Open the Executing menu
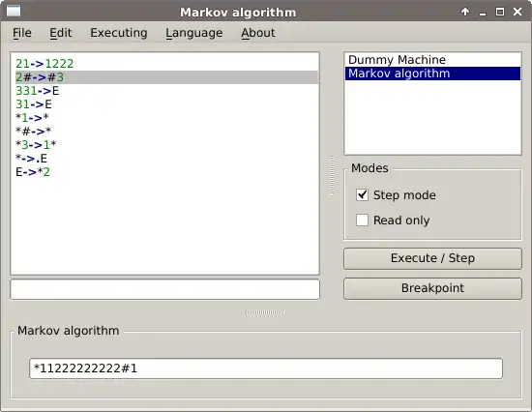This screenshot has height=412, width=532. 119,33
